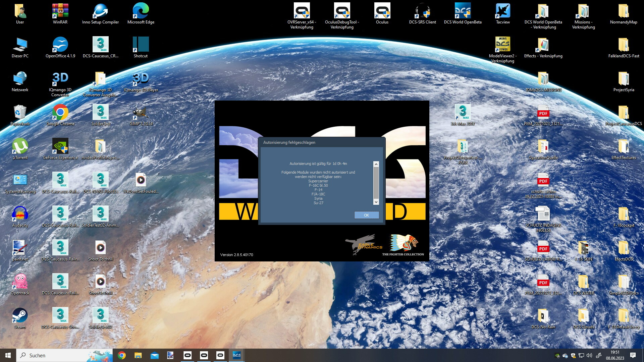Select 'Supercarrier' in the module list
Viewport: 644px width, 362px height.
point(318,181)
